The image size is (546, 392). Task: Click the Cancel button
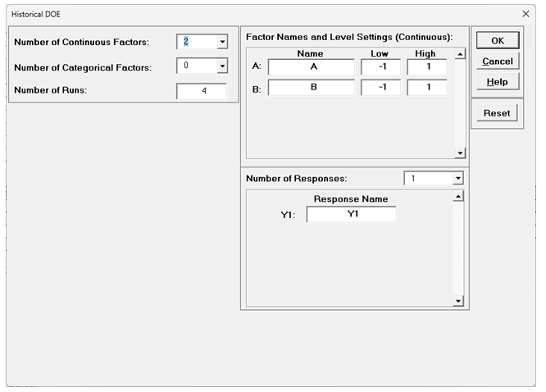pyautogui.click(x=497, y=62)
